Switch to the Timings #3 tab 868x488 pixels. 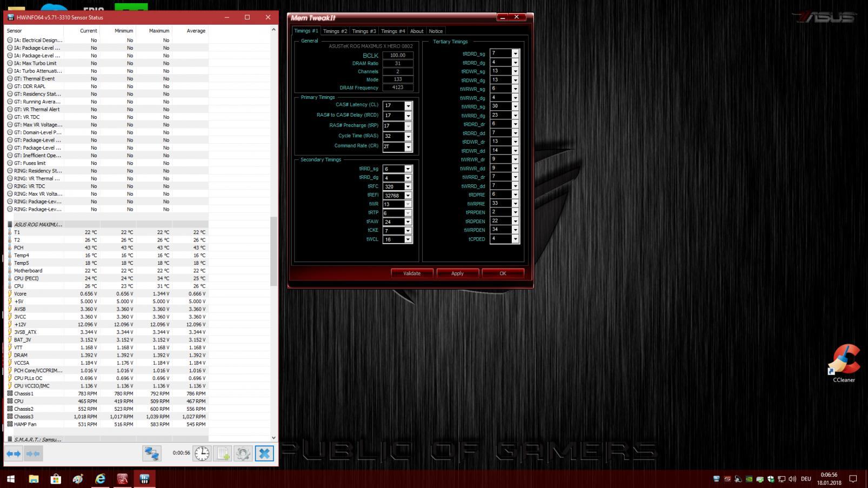(364, 31)
